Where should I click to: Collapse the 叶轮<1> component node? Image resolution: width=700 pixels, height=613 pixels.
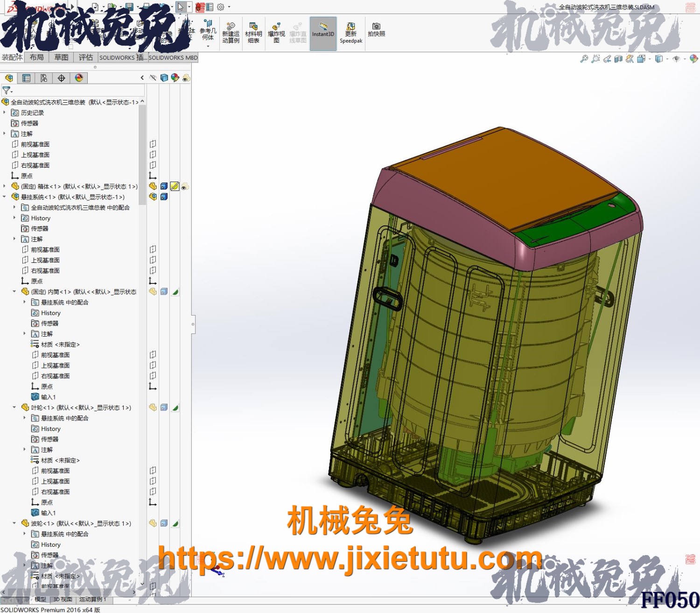tap(14, 408)
